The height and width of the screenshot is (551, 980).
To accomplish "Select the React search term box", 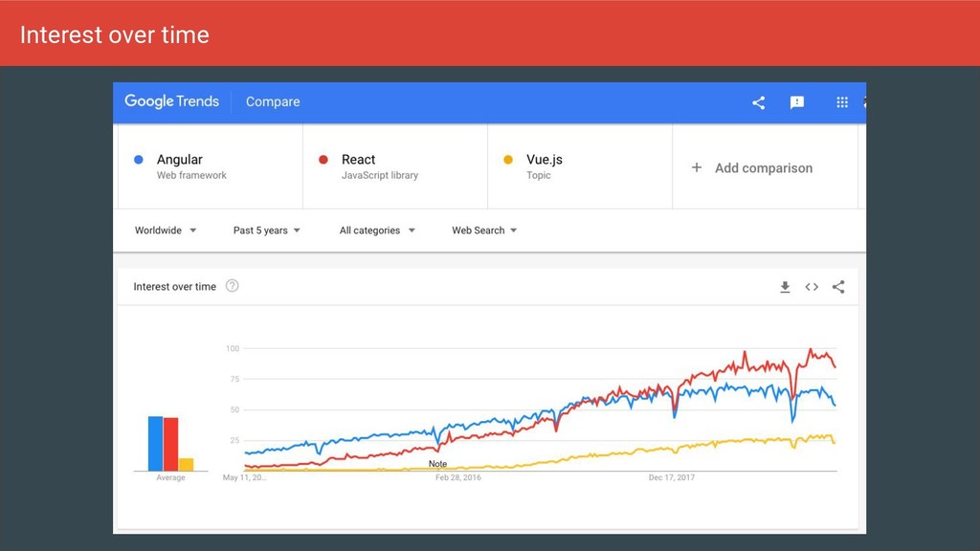I will click(395, 166).
